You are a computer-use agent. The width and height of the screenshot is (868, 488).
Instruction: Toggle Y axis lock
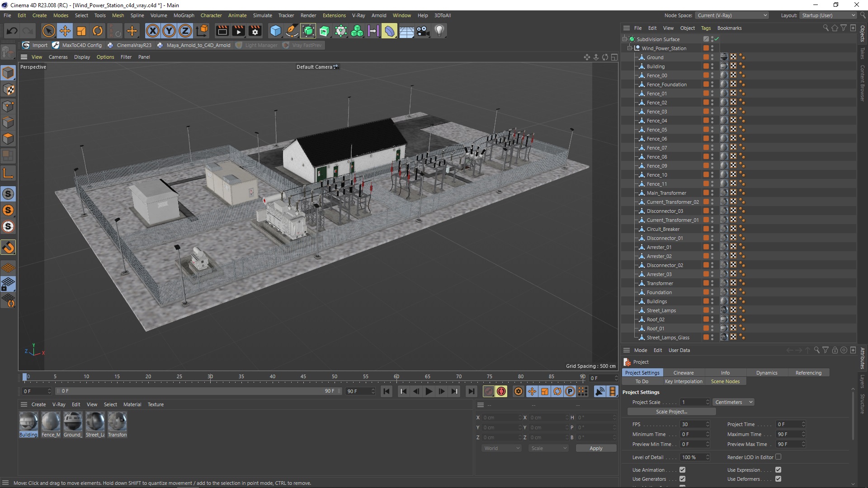[x=169, y=31]
